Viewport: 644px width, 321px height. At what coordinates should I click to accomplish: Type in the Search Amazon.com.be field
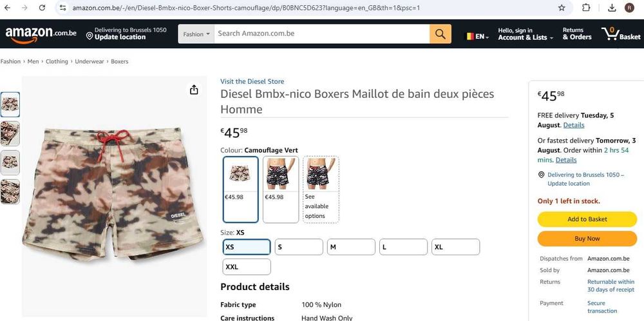point(322,34)
